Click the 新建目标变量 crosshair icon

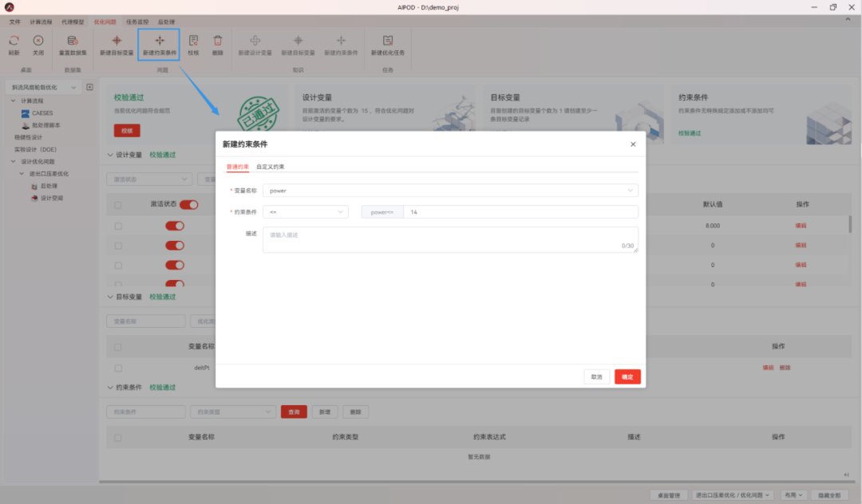click(x=117, y=41)
